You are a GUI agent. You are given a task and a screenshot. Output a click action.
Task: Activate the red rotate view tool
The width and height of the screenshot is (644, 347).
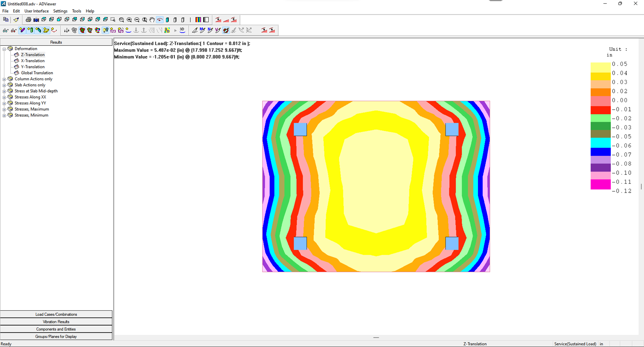(160, 20)
